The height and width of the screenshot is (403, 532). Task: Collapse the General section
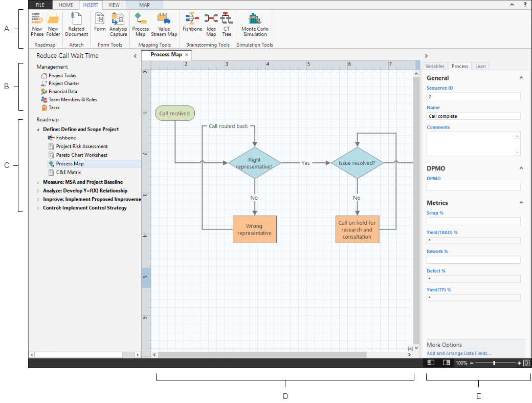521,78
